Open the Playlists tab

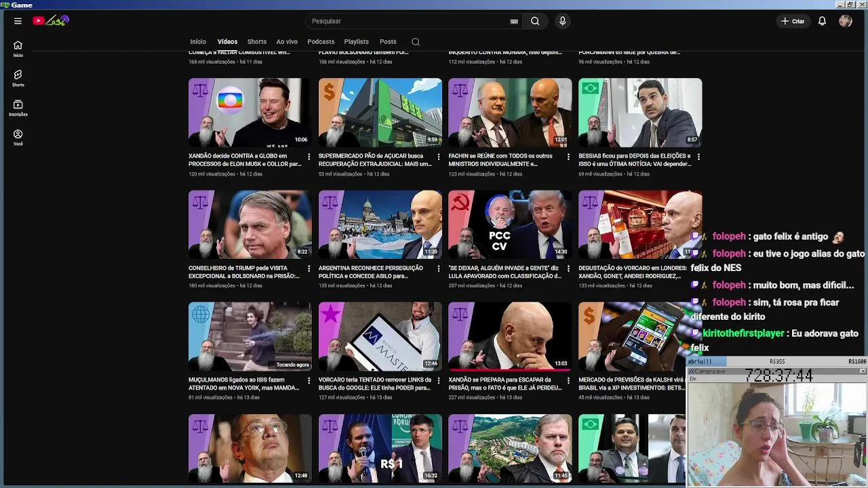(x=356, y=42)
